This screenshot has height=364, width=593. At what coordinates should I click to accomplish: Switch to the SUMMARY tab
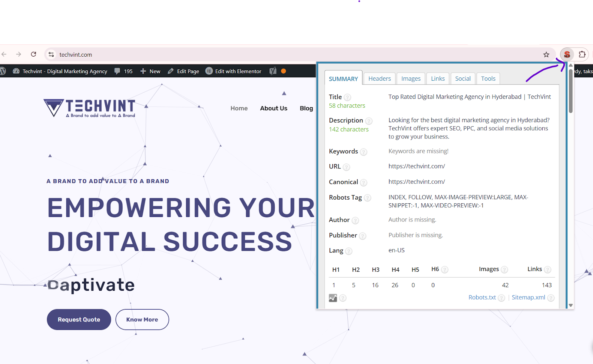point(344,79)
